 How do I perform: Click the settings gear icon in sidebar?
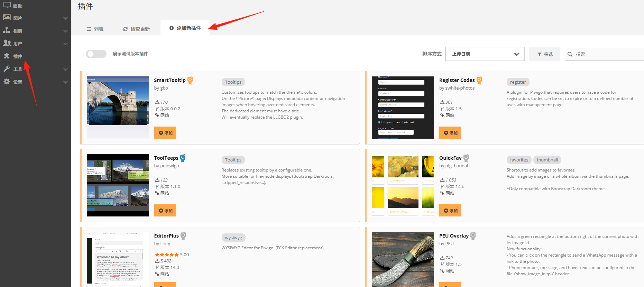pyautogui.click(x=7, y=81)
